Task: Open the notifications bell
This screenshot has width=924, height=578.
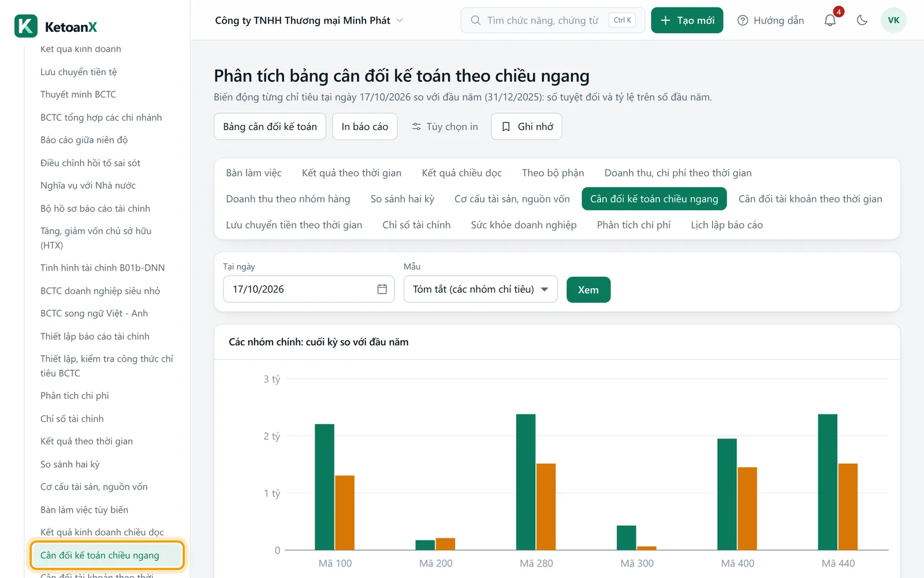Action: tap(830, 20)
